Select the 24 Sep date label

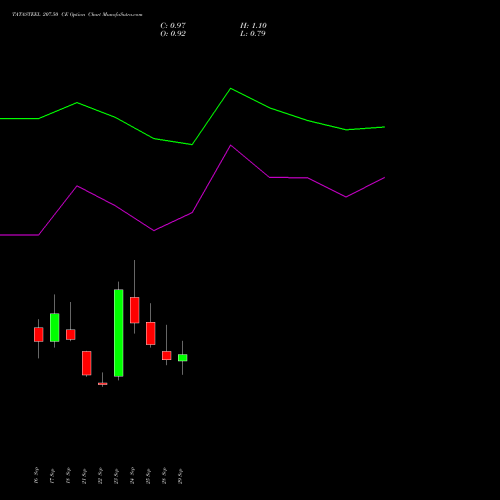pos(132,476)
